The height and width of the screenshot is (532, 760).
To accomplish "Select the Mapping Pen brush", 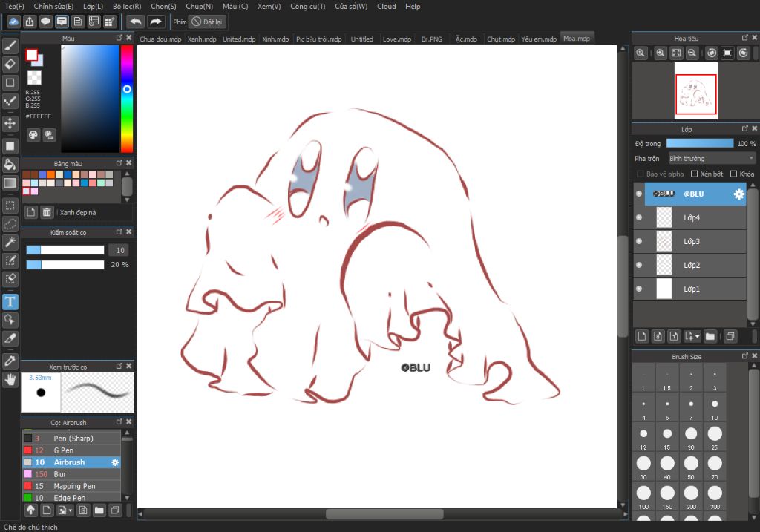I will (71, 486).
